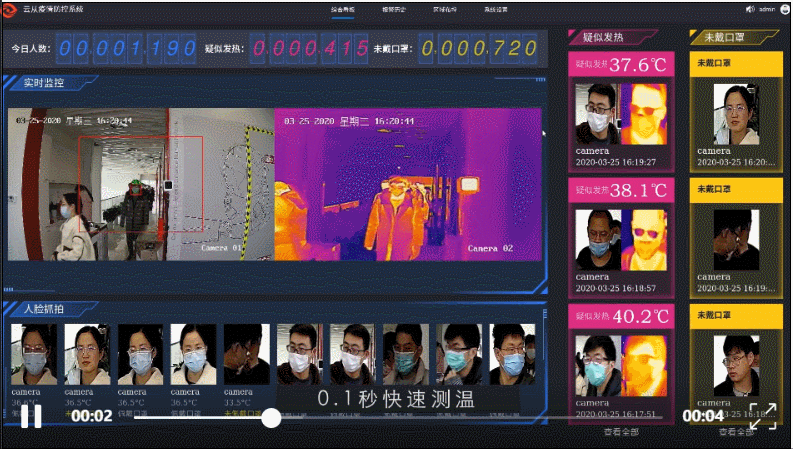Click the 实时监控 panel header
The image size is (793, 449).
[x=44, y=83]
